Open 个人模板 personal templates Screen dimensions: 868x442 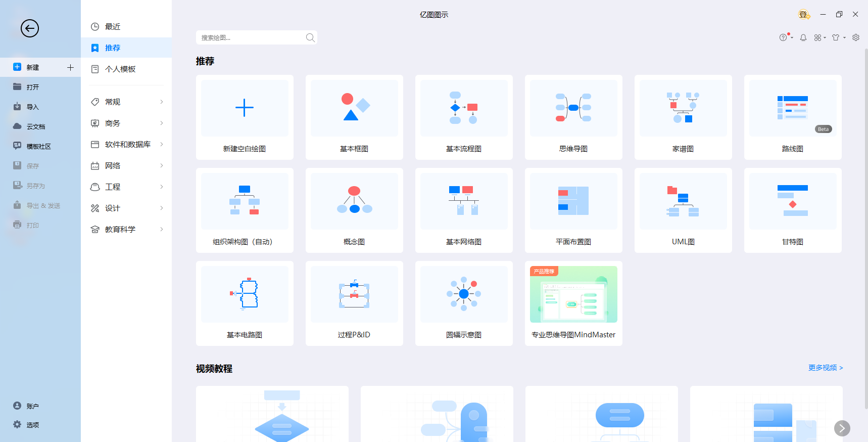pyautogui.click(x=126, y=69)
